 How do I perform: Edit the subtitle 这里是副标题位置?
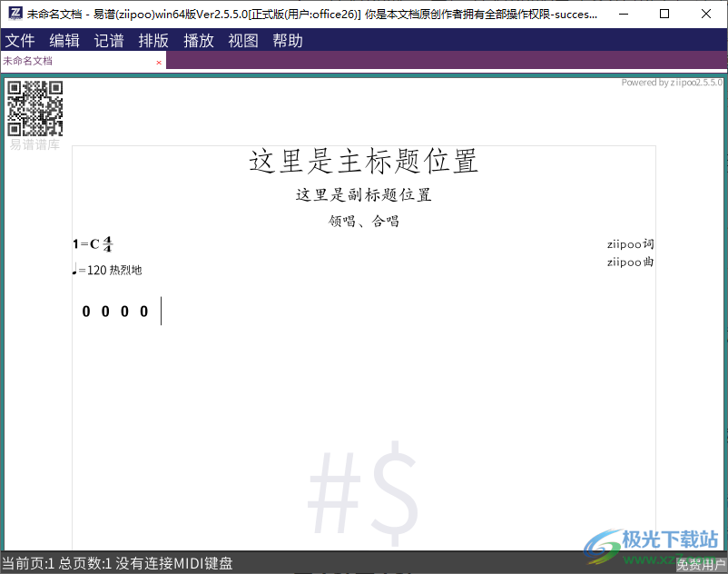pos(363,194)
